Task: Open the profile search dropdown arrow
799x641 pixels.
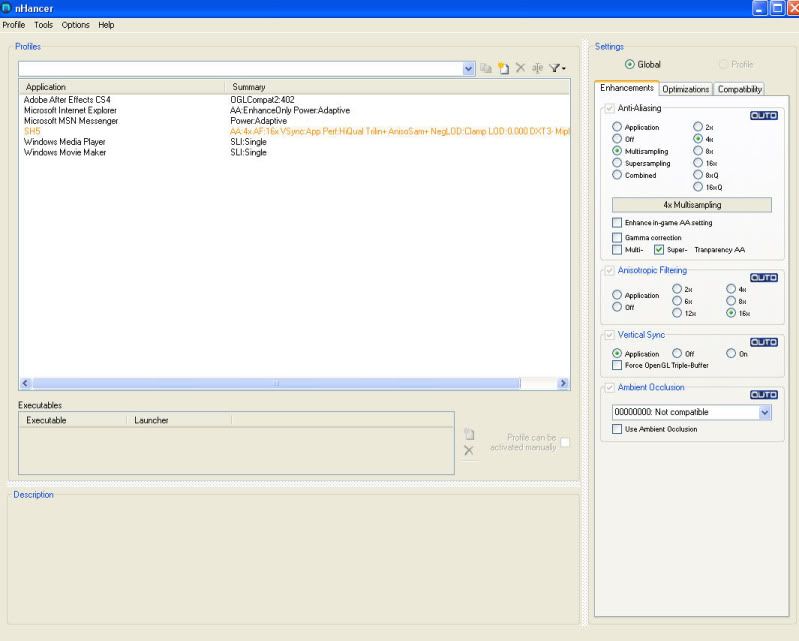Action: coord(469,68)
